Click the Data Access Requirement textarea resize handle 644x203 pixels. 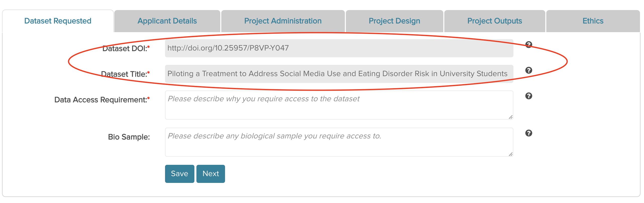[x=511, y=117]
